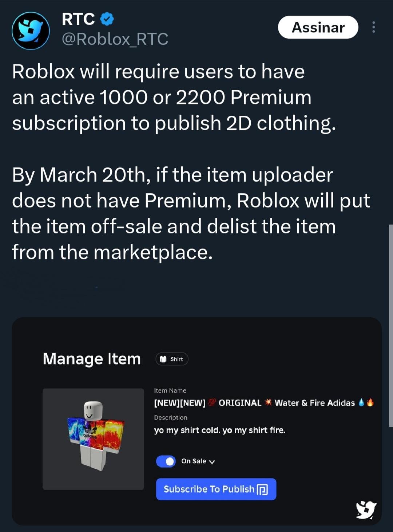Viewport: 393px width, 532px height.
Task: Select the Adidas shirt avatar thumbnail
Action: (93, 439)
